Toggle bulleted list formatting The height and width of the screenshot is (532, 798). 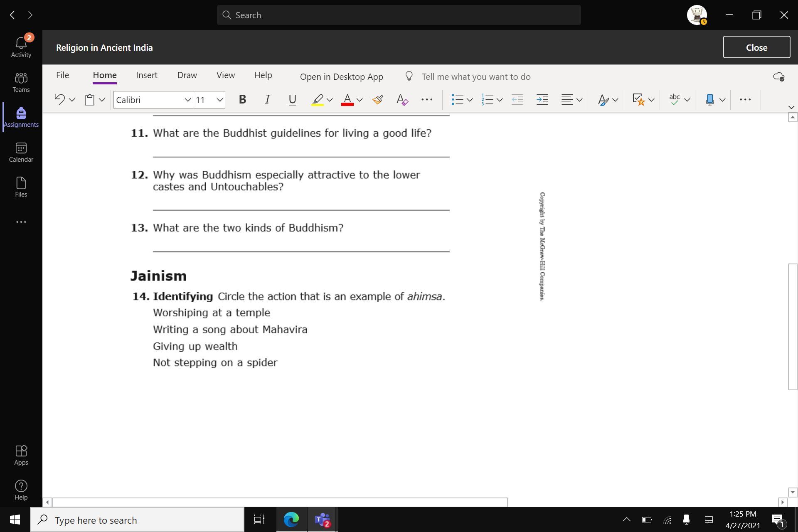457,100
